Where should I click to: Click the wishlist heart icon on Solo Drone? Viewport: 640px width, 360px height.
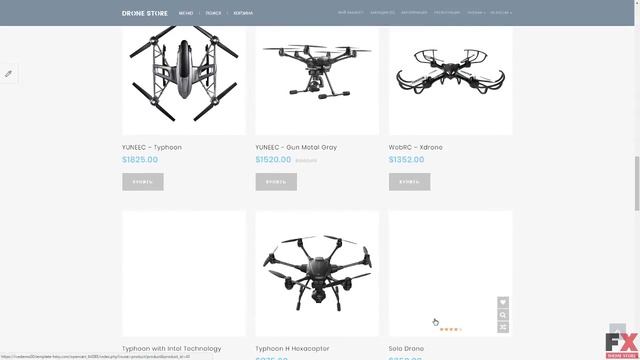pyautogui.click(x=503, y=302)
